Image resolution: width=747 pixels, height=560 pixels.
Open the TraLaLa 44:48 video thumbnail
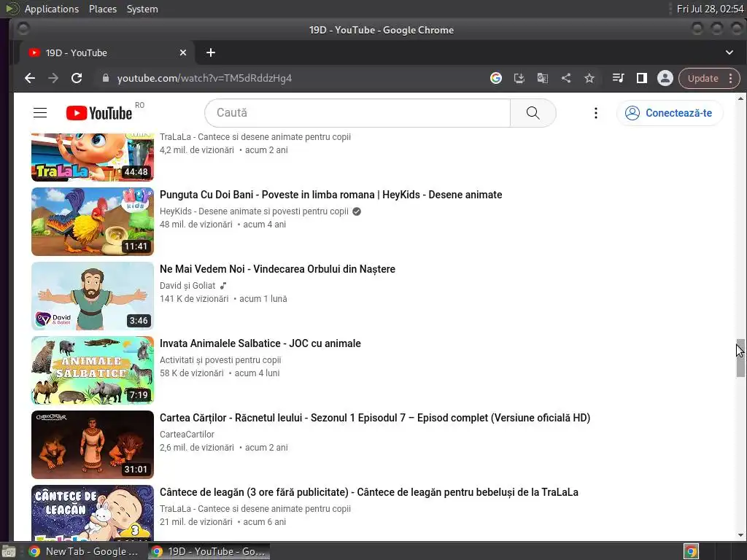click(93, 157)
